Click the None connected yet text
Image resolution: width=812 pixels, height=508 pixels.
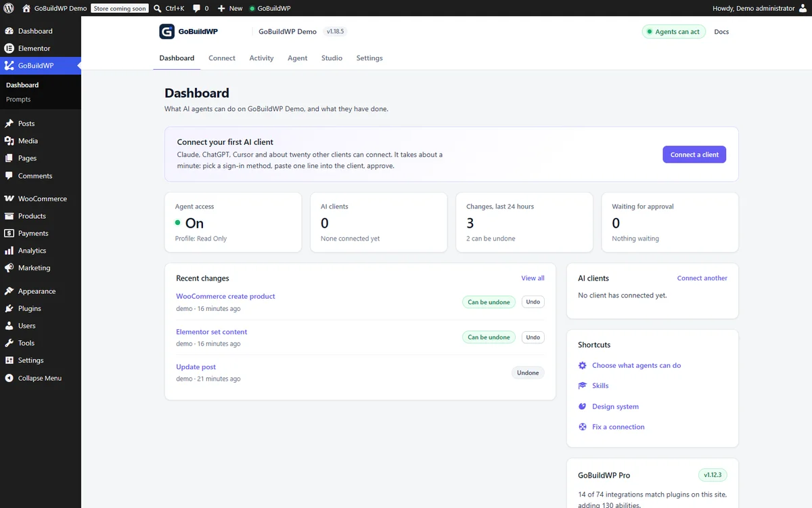tap(350, 238)
